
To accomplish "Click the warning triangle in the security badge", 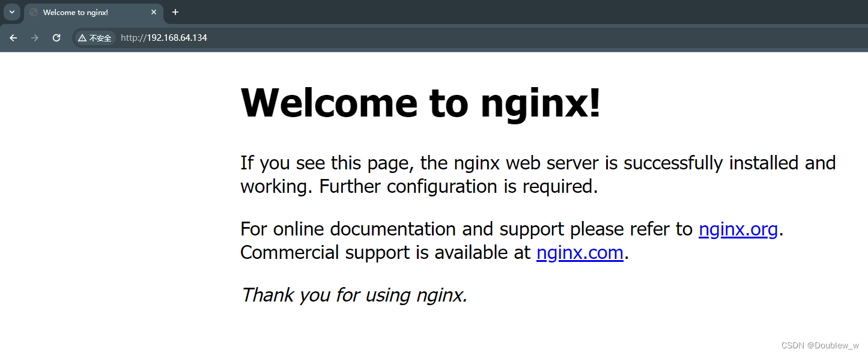I will click(83, 37).
